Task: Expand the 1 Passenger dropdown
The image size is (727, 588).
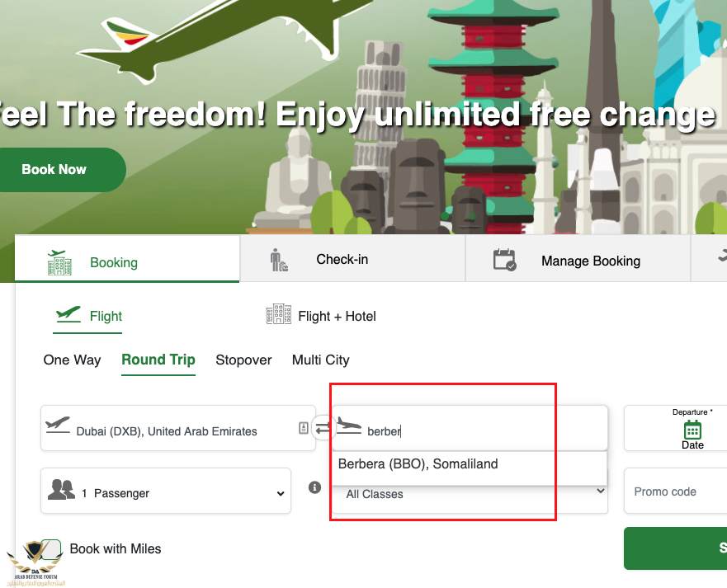Action: click(165, 492)
